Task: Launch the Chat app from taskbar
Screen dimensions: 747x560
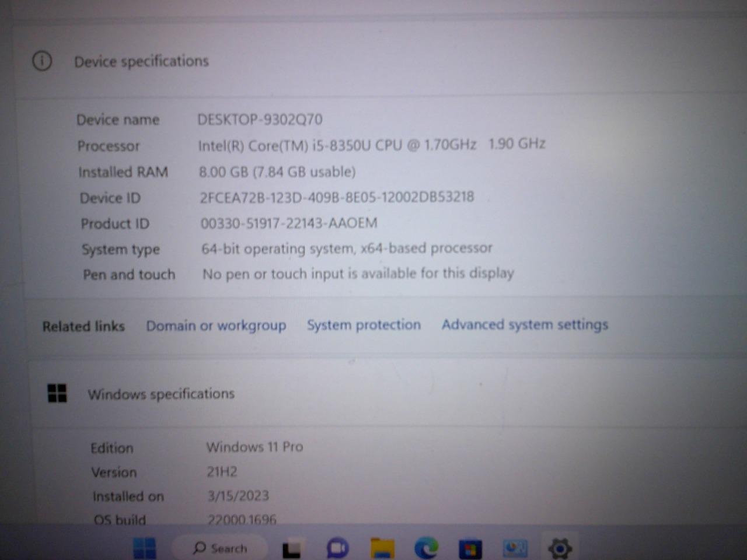Action: pos(337,548)
